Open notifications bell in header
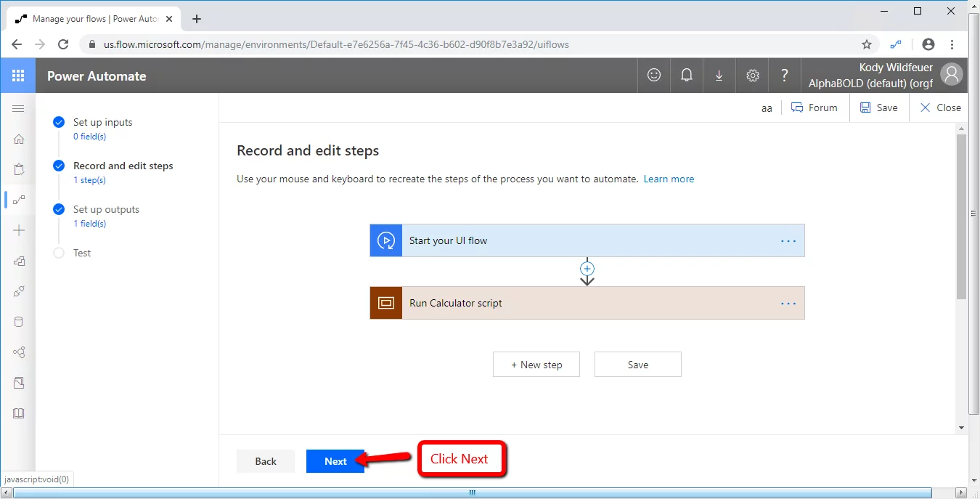Image resolution: width=980 pixels, height=499 pixels. click(686, 75)
